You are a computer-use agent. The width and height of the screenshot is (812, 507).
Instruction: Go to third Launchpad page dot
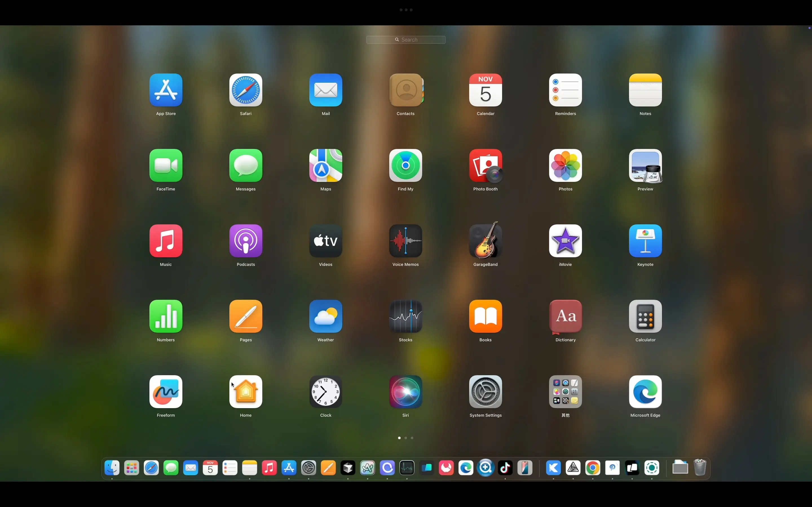(x=412, y=438)
